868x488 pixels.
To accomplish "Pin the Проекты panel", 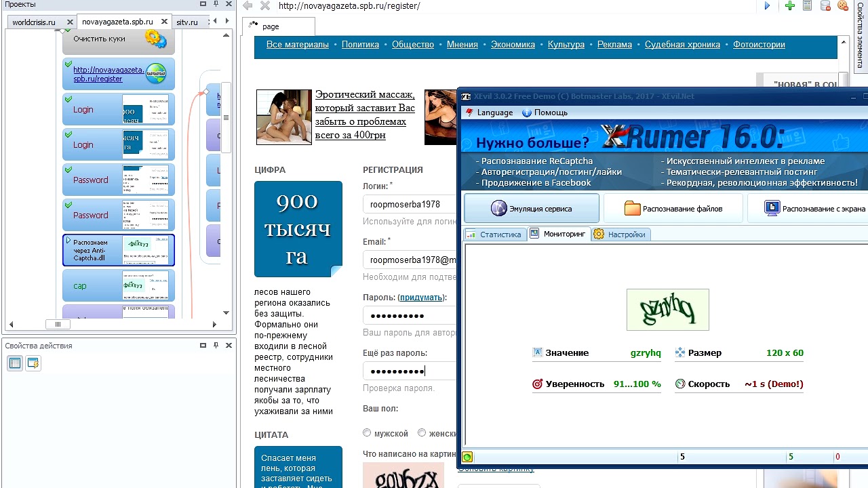I will [x=216, y=4].
